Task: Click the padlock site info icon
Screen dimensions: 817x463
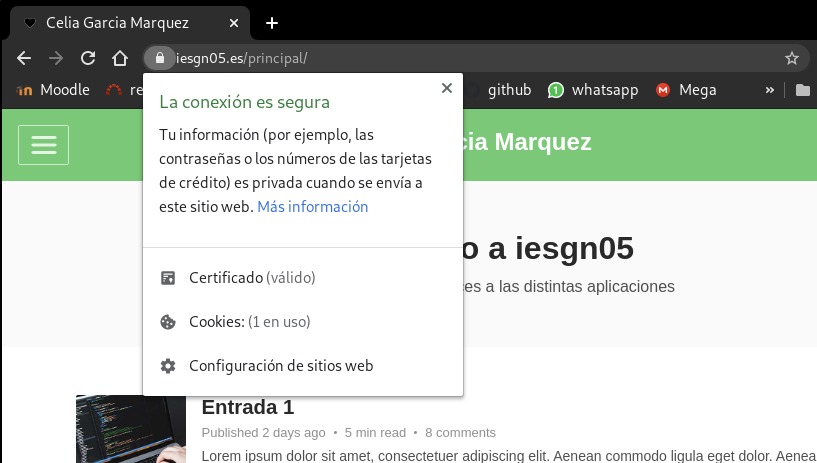Action: click(x=159, y=58)
